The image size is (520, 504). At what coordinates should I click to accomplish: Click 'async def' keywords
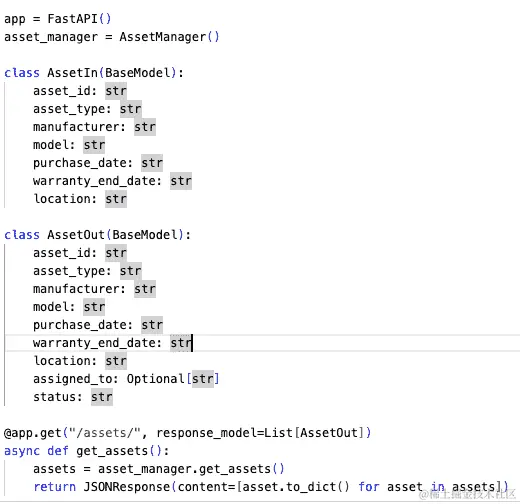coord(36,451)
